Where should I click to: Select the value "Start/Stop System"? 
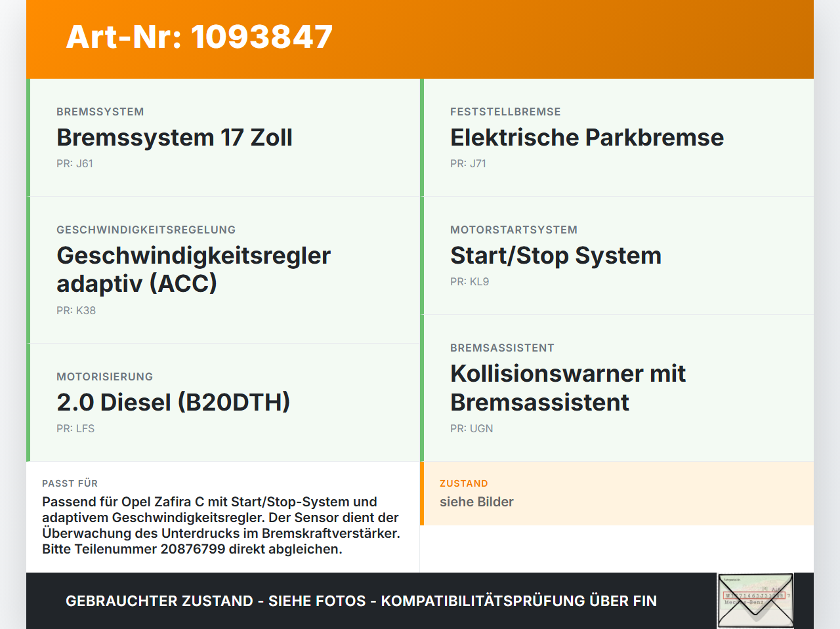(556, 256)
